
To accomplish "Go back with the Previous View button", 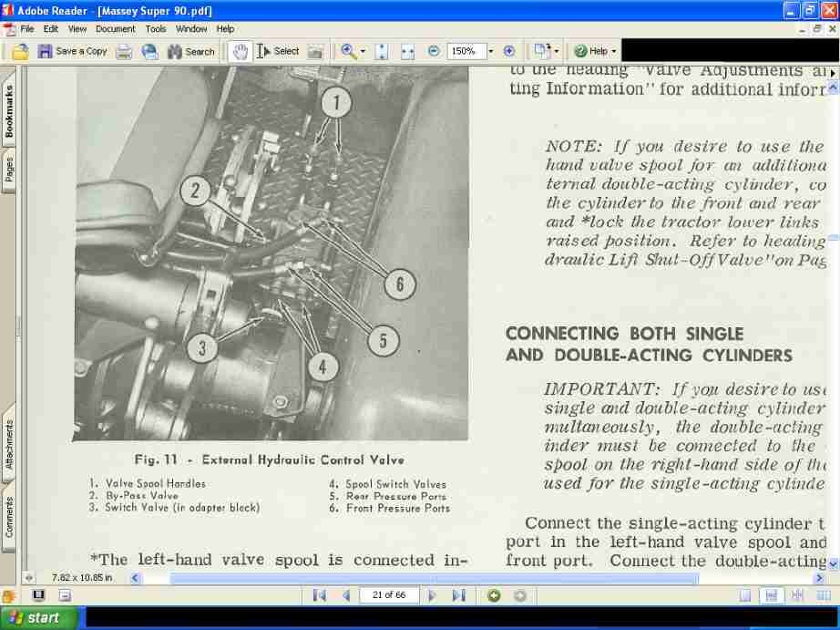I will point(493,594).
